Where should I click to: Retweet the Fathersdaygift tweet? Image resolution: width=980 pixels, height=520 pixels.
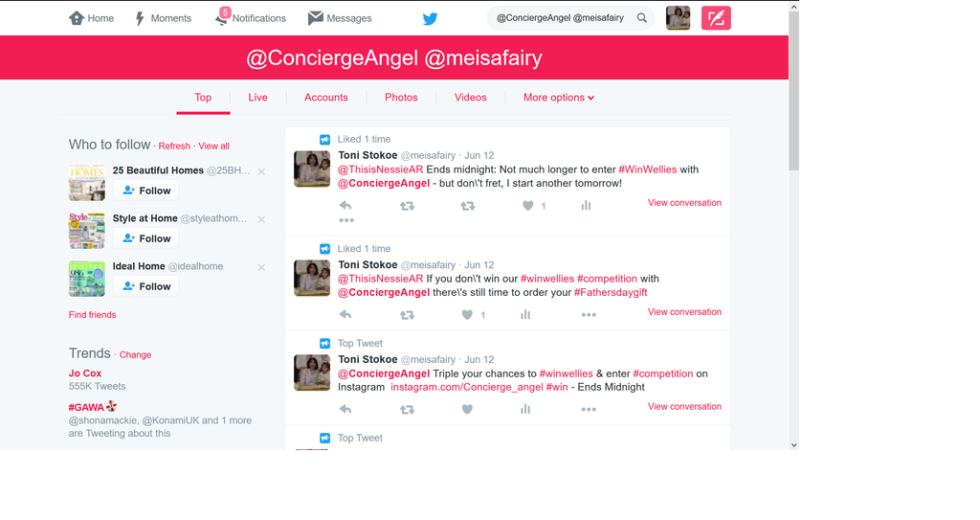(407, 315)
